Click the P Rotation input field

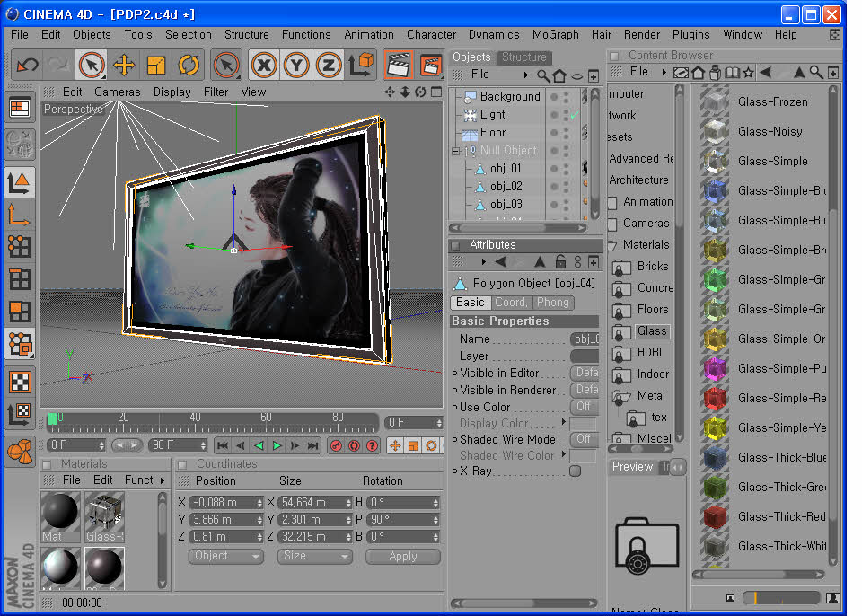tap(403, 520)
